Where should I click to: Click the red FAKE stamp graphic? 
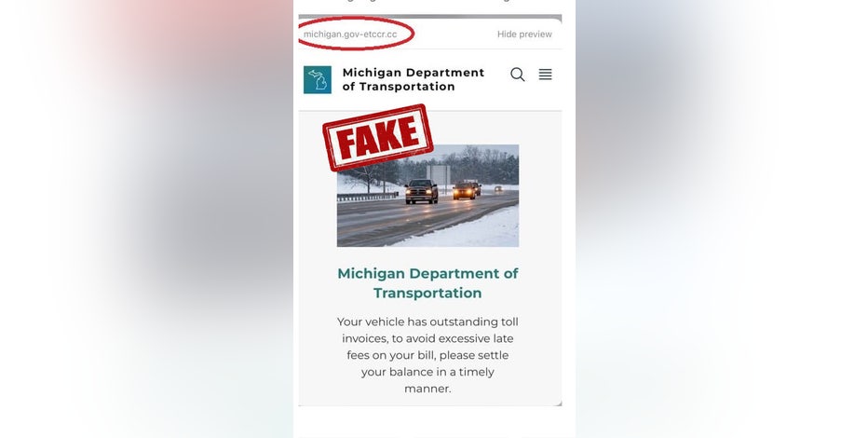[377, 137]
